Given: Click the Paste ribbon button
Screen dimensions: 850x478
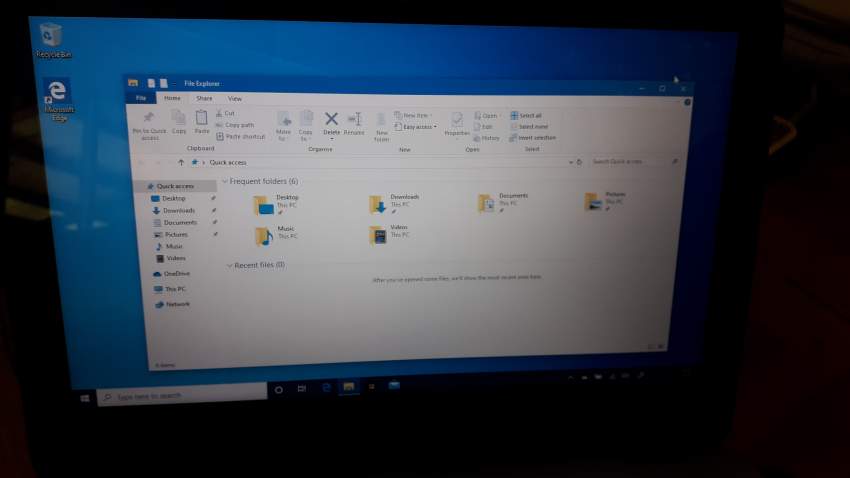Looking at the screenshot, I should tap(202, 121).
